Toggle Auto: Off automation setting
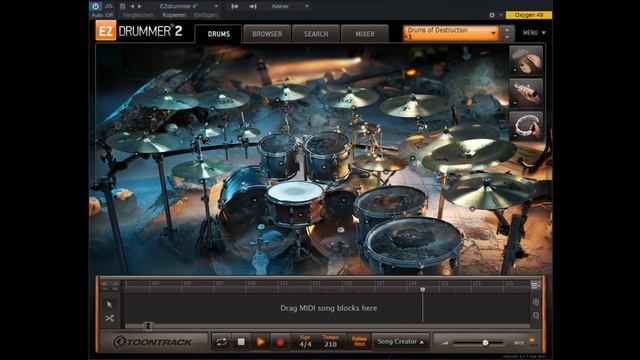The width and height of the screenshot is (640, 360). coord(102,15)
